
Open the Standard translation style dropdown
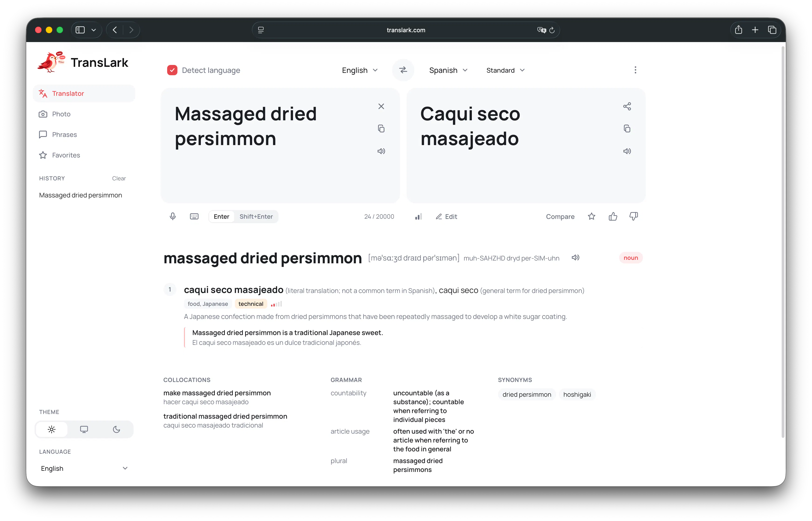click(505, 70)
